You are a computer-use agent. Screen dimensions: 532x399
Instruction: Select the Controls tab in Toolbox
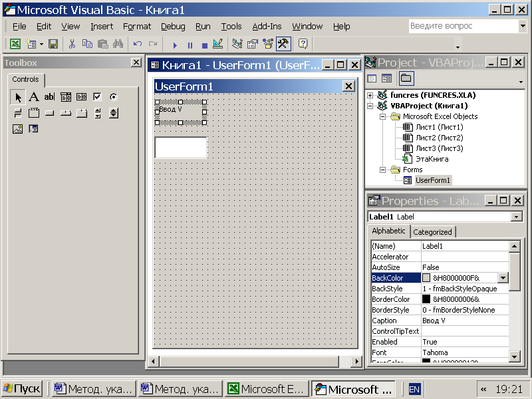(x=25, y=79)
